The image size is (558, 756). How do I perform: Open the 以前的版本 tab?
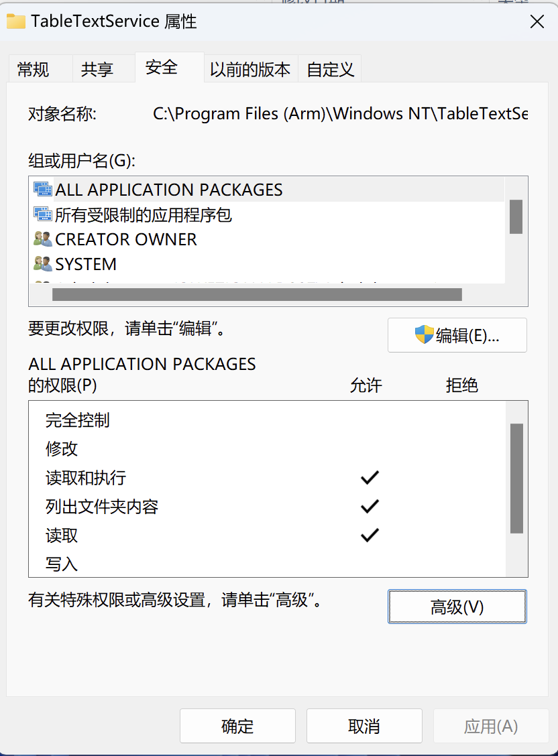250,70
